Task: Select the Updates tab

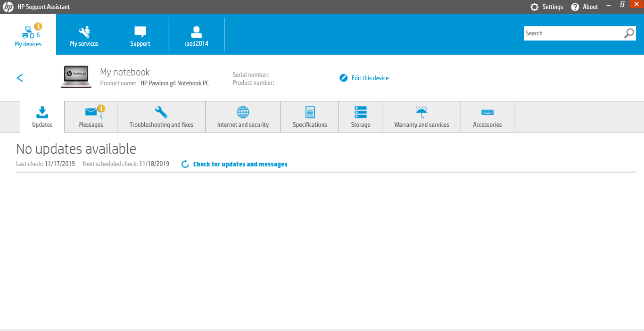Action: [42, 116]
